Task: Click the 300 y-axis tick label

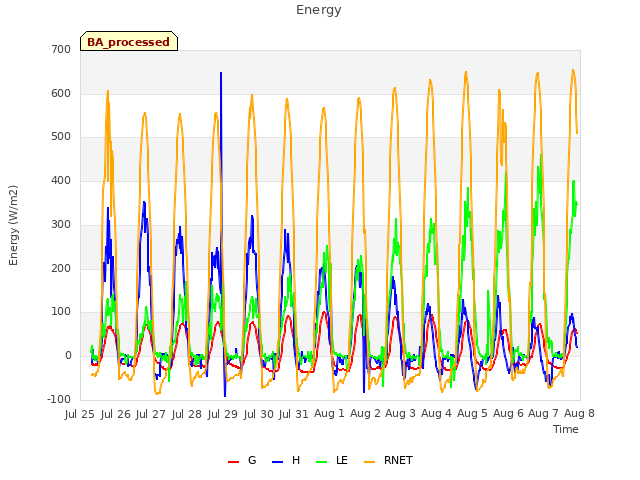Action: pyautogui.click(x=61, y=224)
